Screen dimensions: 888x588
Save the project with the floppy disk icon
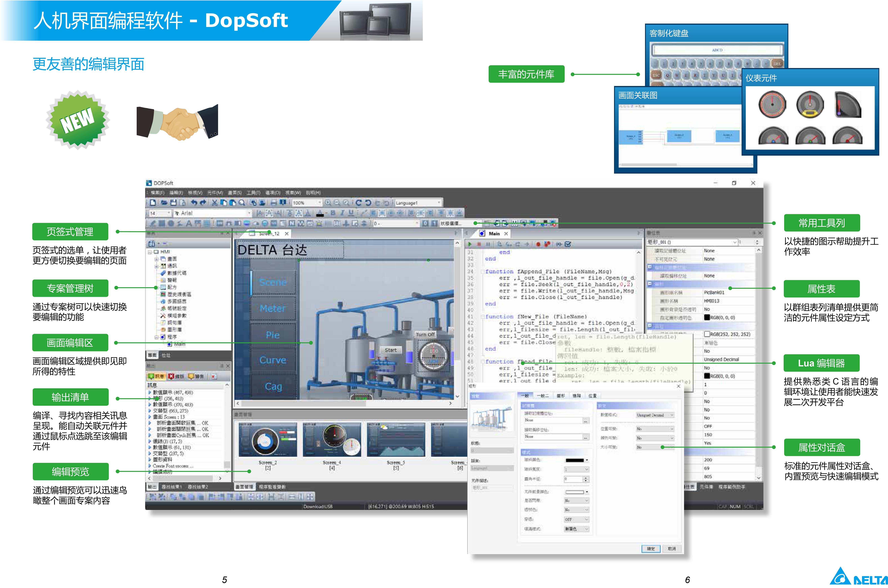coord(173,203)
